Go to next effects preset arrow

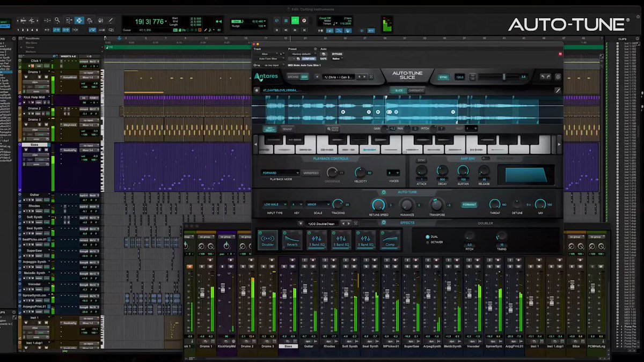(x=349, y=223)
